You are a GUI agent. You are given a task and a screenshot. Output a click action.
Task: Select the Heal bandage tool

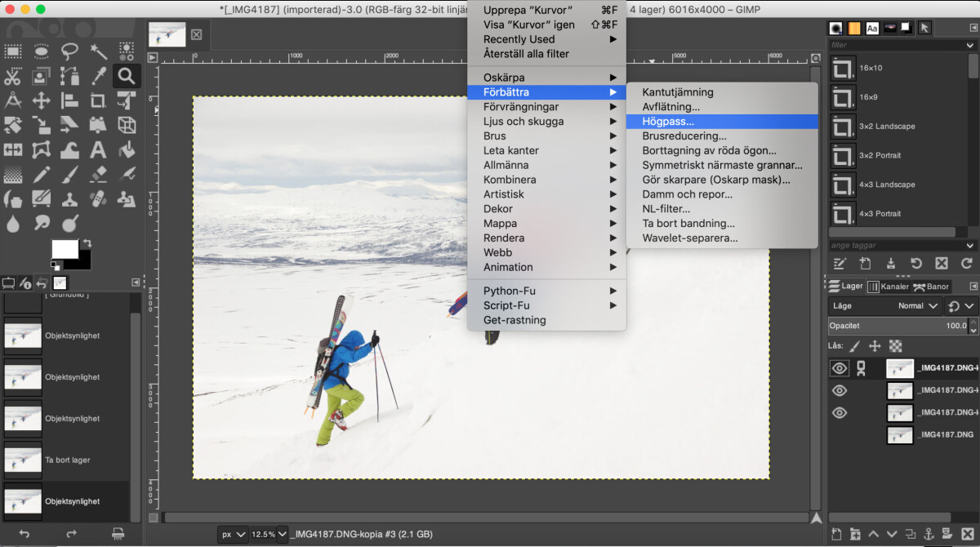(x=99, y=199)
